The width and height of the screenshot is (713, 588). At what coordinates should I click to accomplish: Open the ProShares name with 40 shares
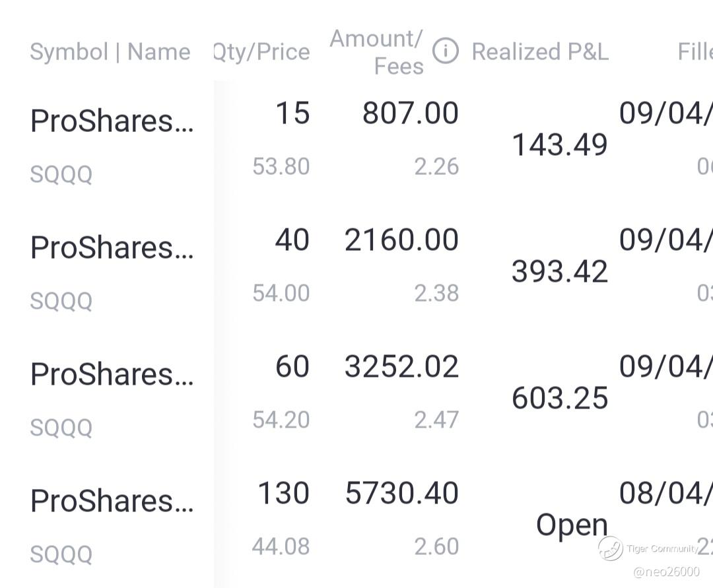112,247
